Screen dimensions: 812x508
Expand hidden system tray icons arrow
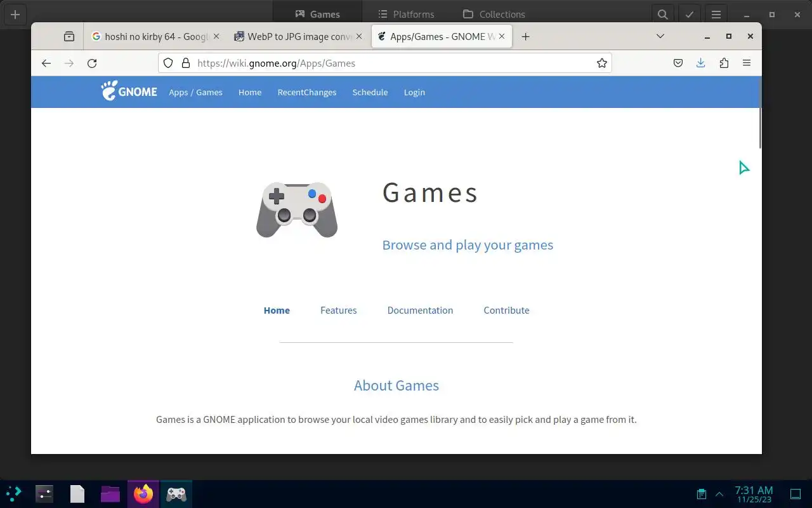pos(719,494)
